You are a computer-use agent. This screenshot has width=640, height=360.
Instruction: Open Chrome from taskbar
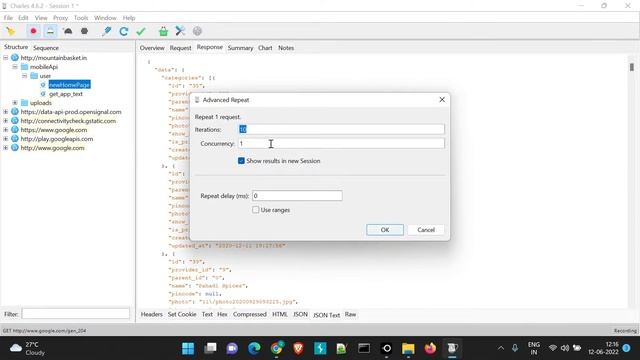[x=276, y=348]
